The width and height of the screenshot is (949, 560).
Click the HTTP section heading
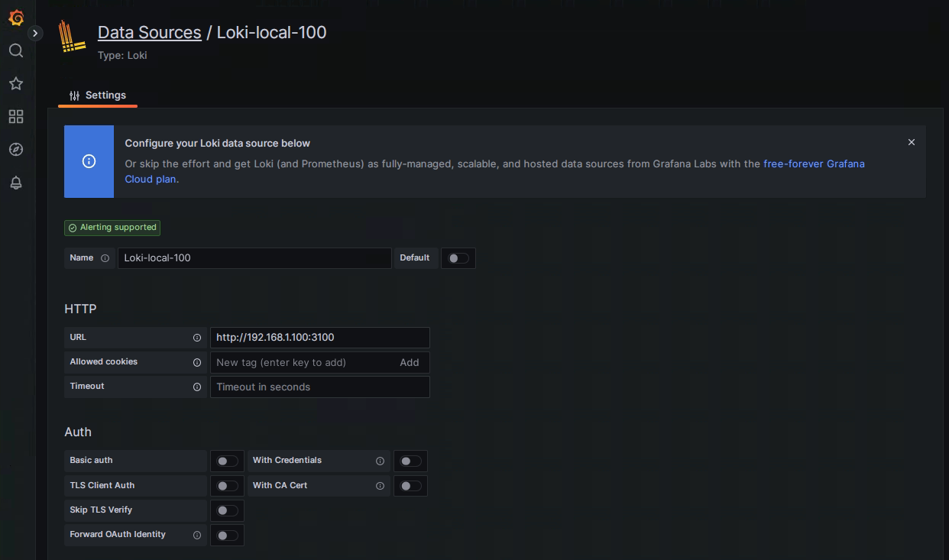coord(80,309)
